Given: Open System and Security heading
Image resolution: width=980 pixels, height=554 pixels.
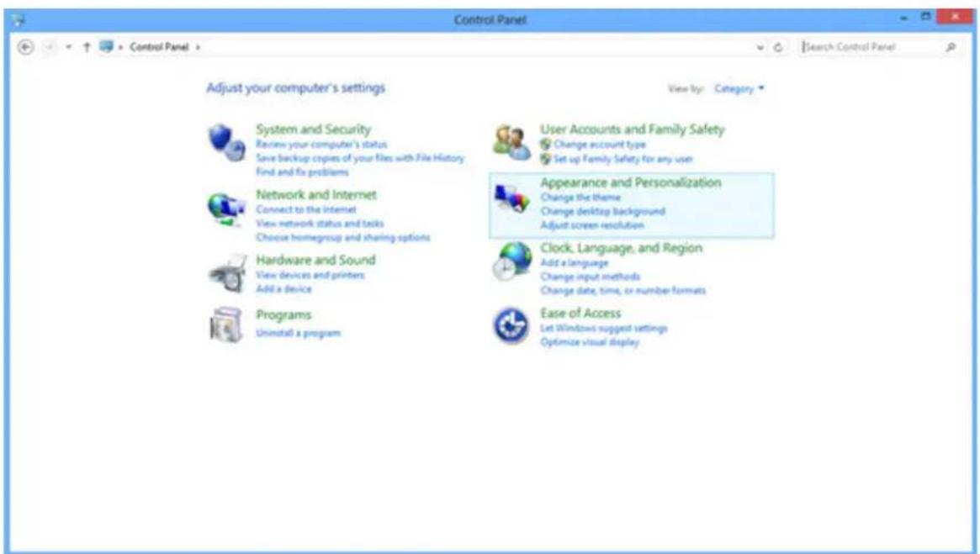Looking at the screenshot, I should click(x=313, y=129).
